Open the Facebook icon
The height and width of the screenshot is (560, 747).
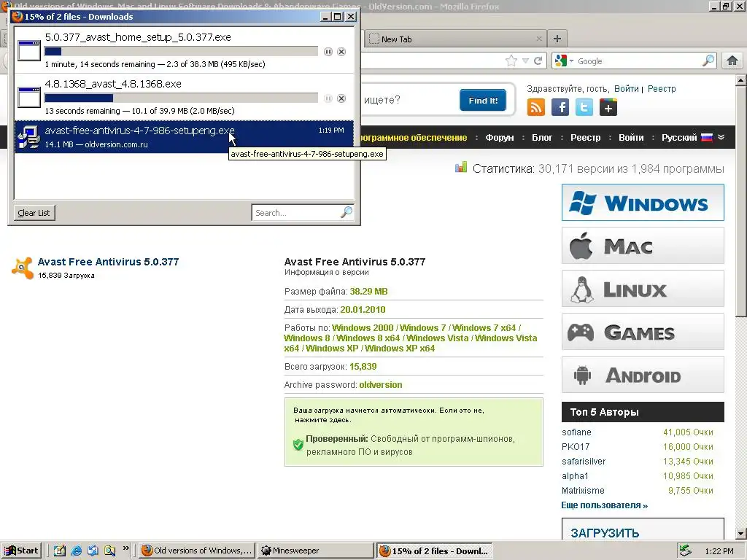coord(560,107)
